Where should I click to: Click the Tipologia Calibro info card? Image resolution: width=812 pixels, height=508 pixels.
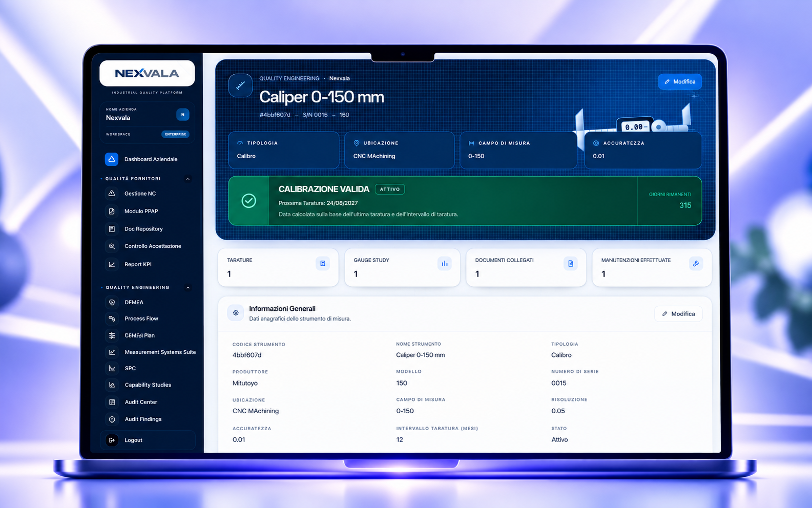tap(284, 150)
